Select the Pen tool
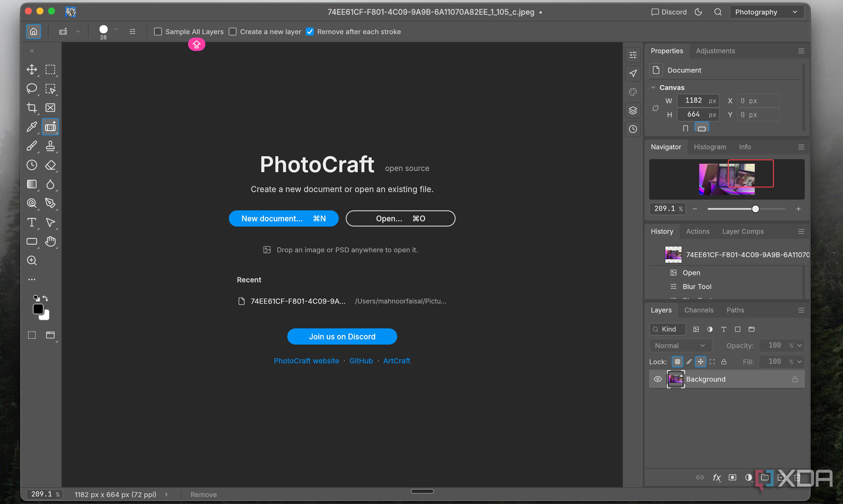This screenshot has height=504, width=843. click(50, 203)
